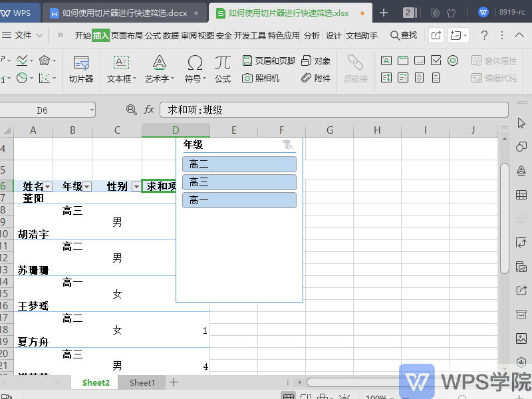The height and width of the screenshot is (399, 532).
Task: Expand the double-chevron quick access toolbar
Action: (x=61, y=35)
